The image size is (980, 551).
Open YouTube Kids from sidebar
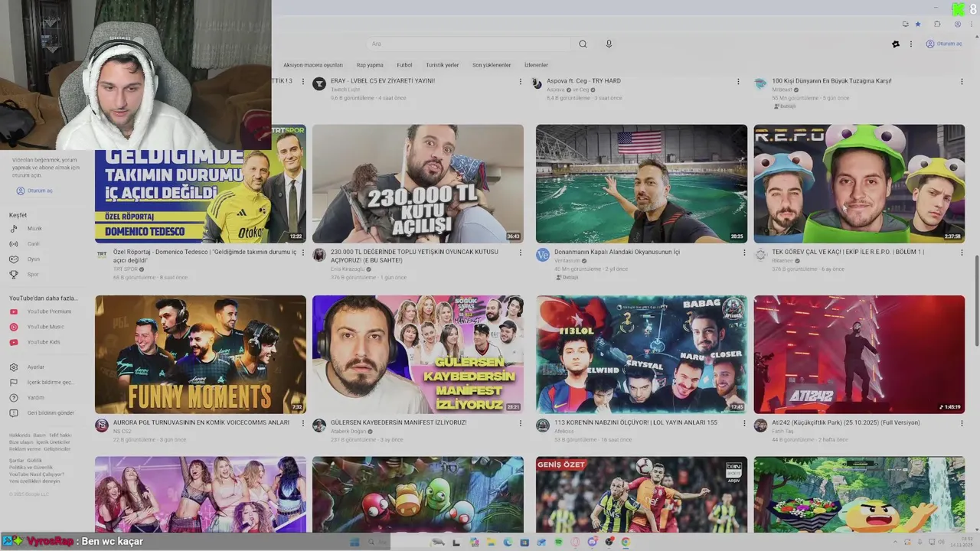click(x=35, y=342)
